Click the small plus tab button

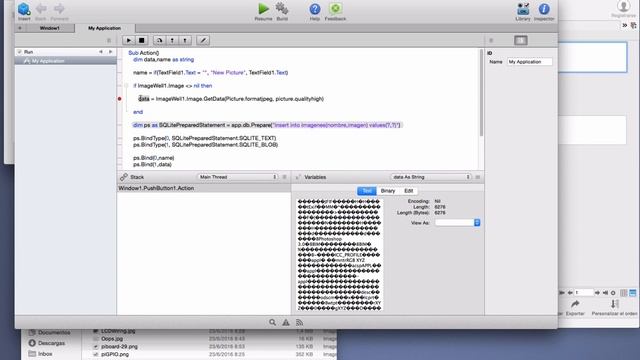point(20,28)
